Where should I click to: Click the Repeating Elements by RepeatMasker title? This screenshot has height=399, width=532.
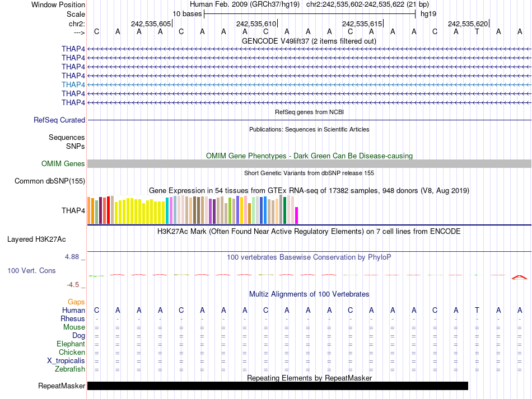point(309,378)
